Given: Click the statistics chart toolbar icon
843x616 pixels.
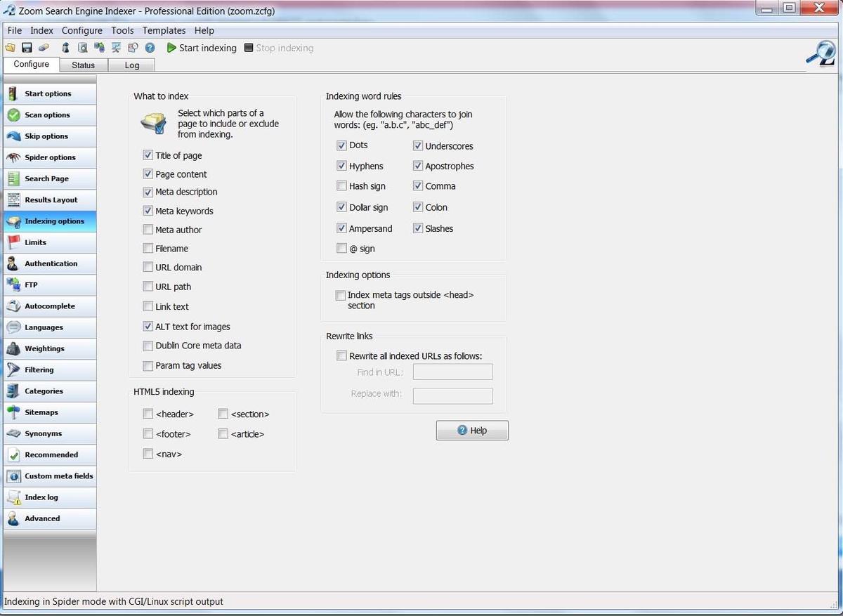Looking at the screenshot, I should coord(116,48).
